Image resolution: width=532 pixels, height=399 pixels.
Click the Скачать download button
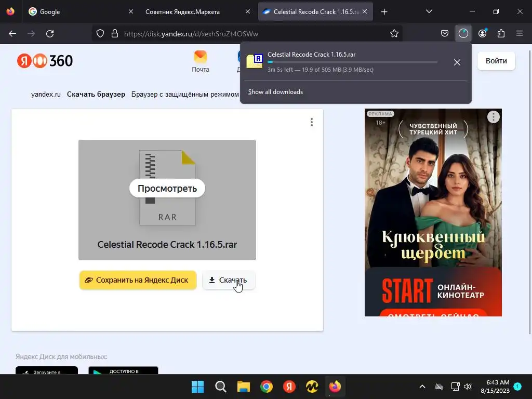[229, 280]
